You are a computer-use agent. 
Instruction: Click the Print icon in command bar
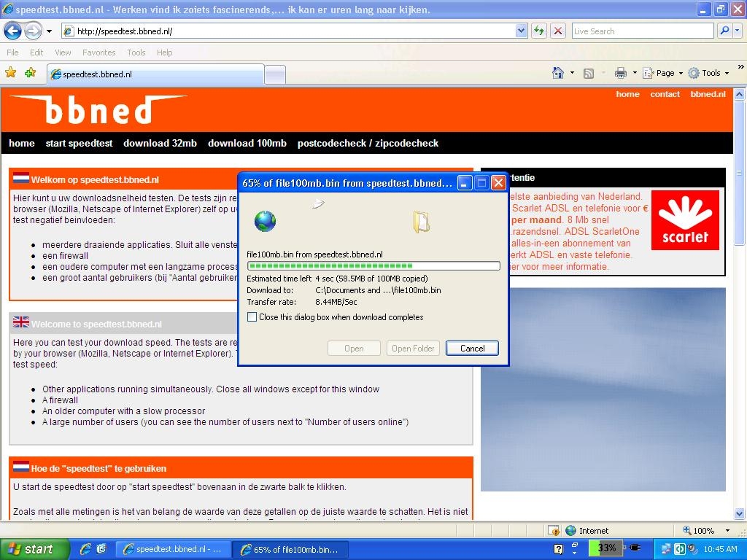click(620, 73)
